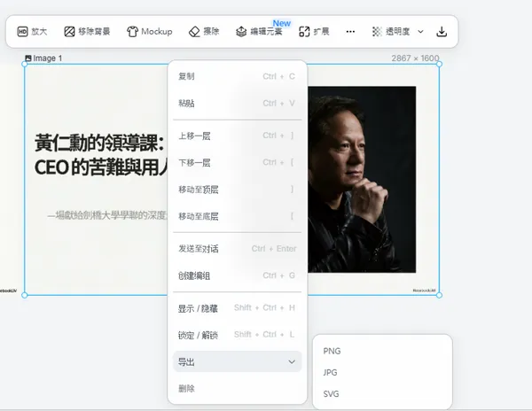
Task: Click the top-left selection handle
Action: [x=25, y=64]
